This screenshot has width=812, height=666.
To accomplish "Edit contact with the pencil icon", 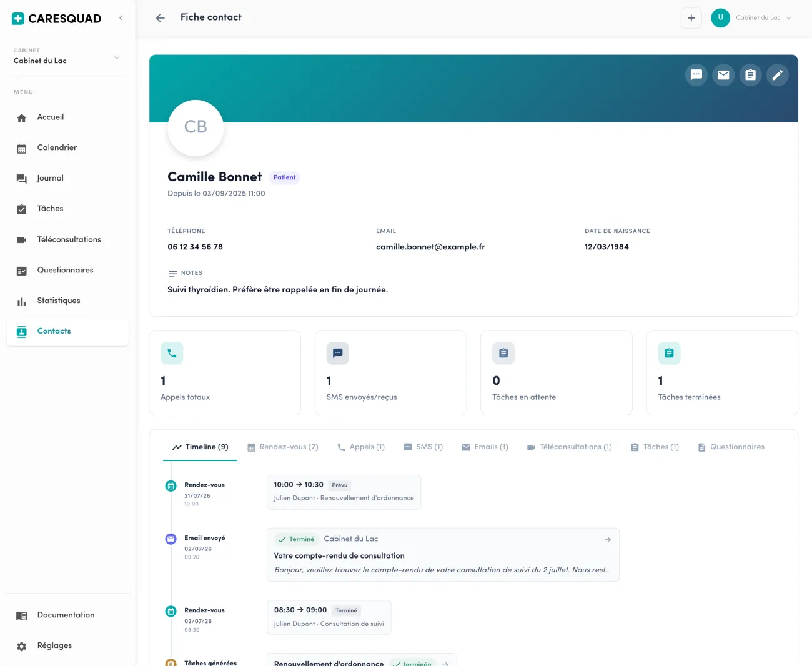I will click(778, 75).
